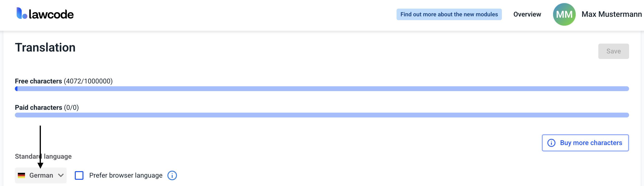Expand the German language dropdown chevron
This screenshot has width=644, height=186.
[x=61, y=175]
